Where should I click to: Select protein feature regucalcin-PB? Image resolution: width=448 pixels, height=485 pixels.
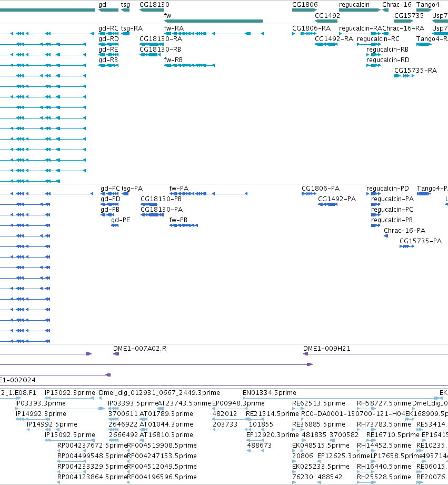[376, 225]
